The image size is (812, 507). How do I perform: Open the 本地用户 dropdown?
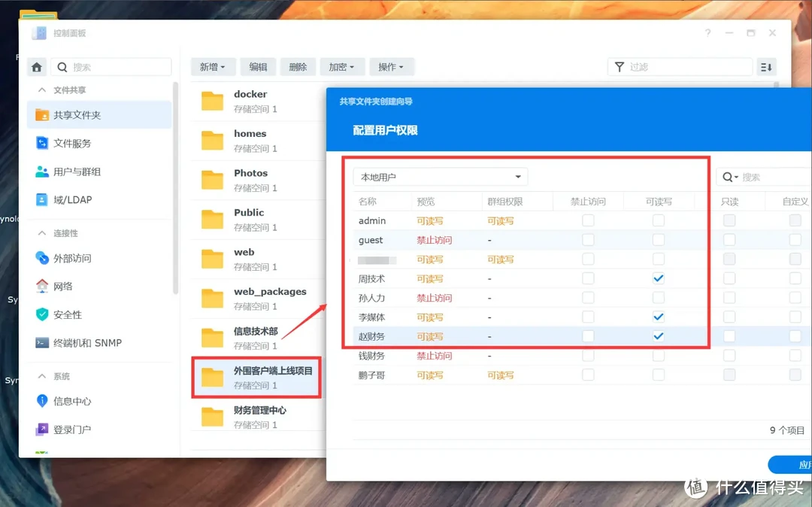point(440,176)
